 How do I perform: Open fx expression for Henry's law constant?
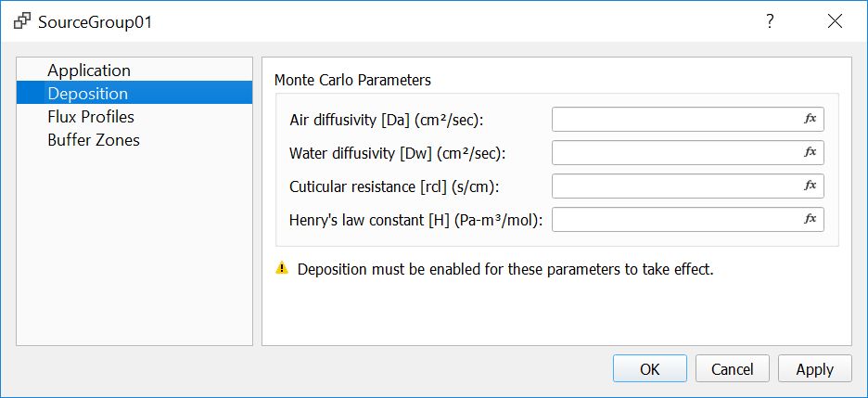810,219
